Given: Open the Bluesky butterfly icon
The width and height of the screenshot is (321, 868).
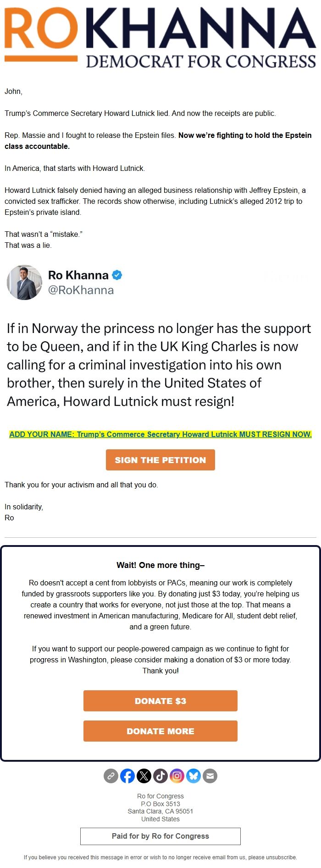Looking at the screenshot, I should point(193,776).
